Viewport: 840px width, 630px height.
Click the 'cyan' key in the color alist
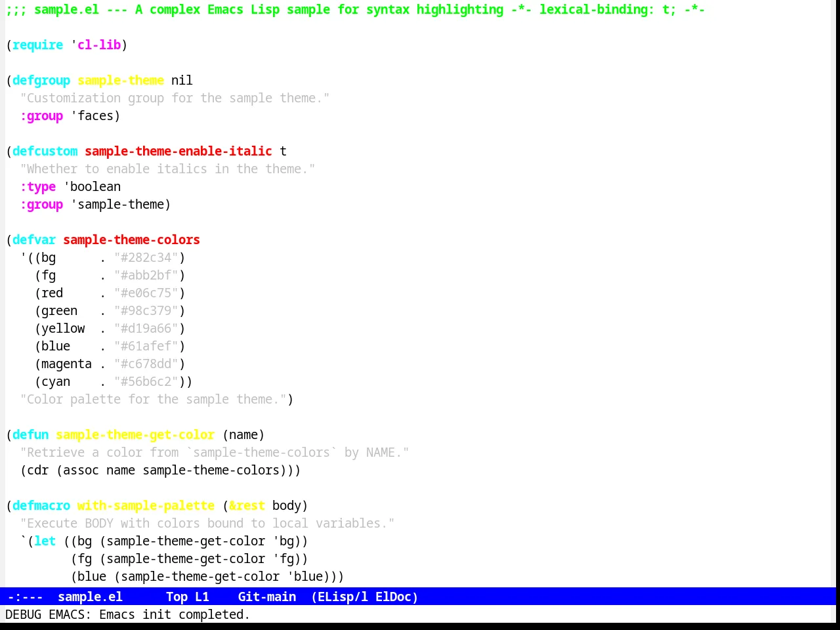pyautogui.click(x=56, y=381)
